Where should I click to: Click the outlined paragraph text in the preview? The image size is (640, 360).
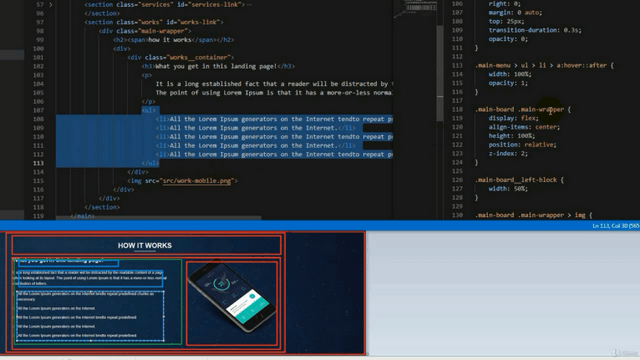pos(89,278)
